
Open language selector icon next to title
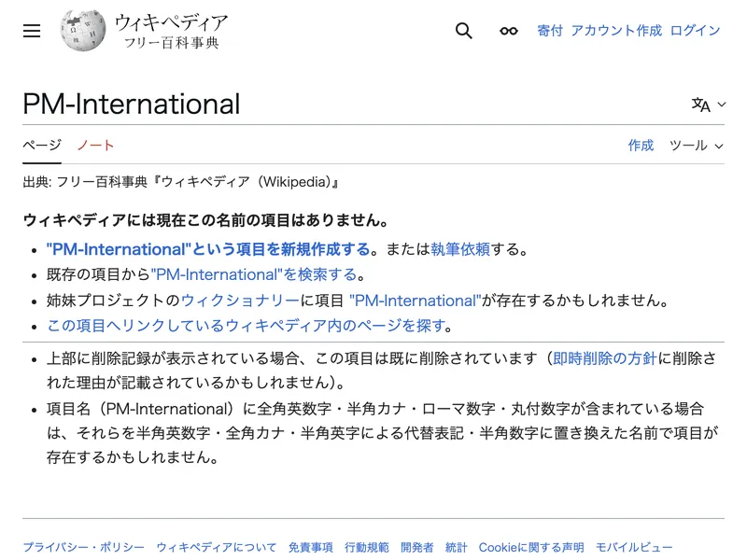[x=708, y=105]
